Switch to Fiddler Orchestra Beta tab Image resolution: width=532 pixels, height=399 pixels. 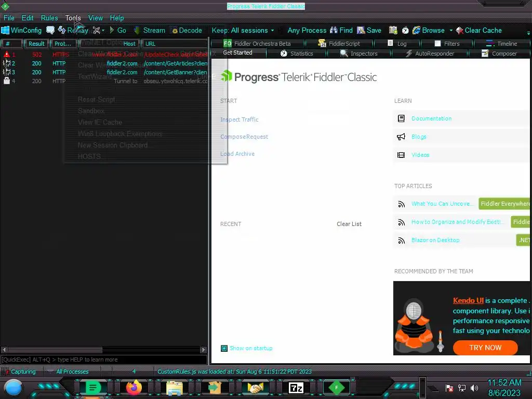pyautogui.click(x=257, y=44)
